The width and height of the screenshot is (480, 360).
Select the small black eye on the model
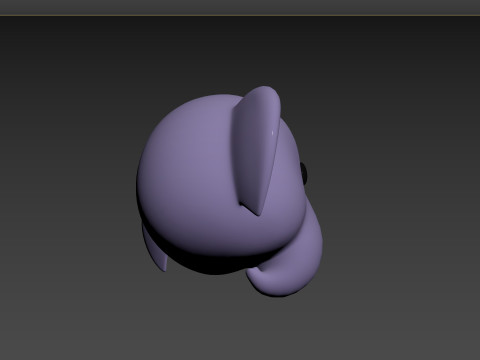click(304, 173)
